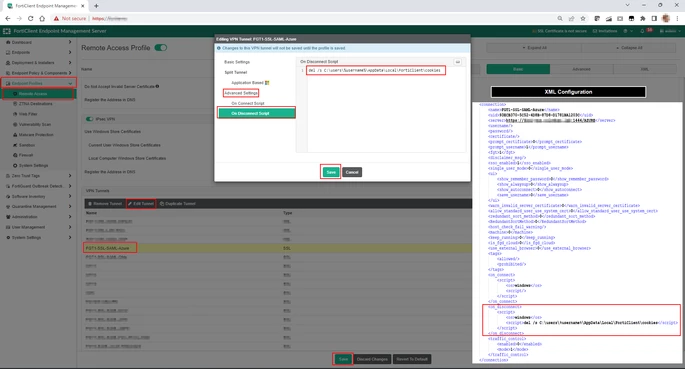The width and height of the screenshot is (685, 369).
Task: Open Sandbox via its sidebar icon
Action: point(15,145)
